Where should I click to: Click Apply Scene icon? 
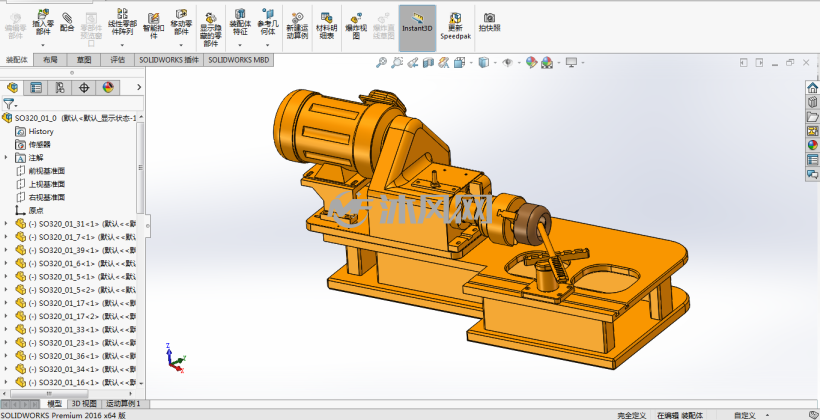point(547,63)
